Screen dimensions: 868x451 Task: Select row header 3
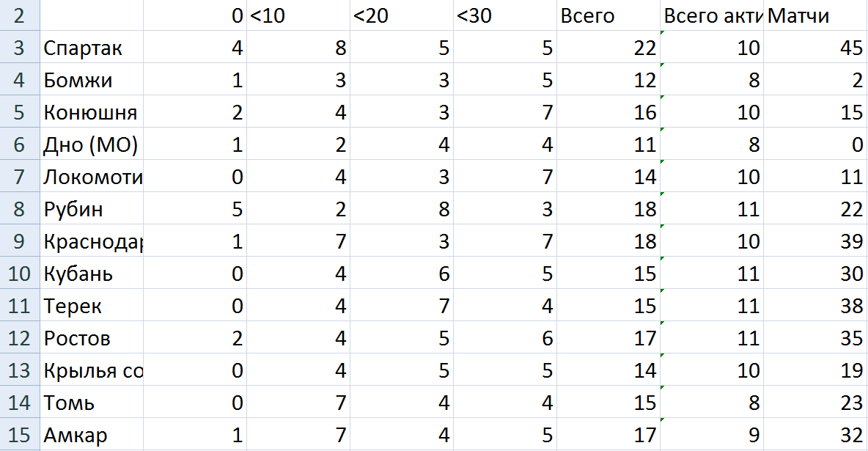coord(19,48)
